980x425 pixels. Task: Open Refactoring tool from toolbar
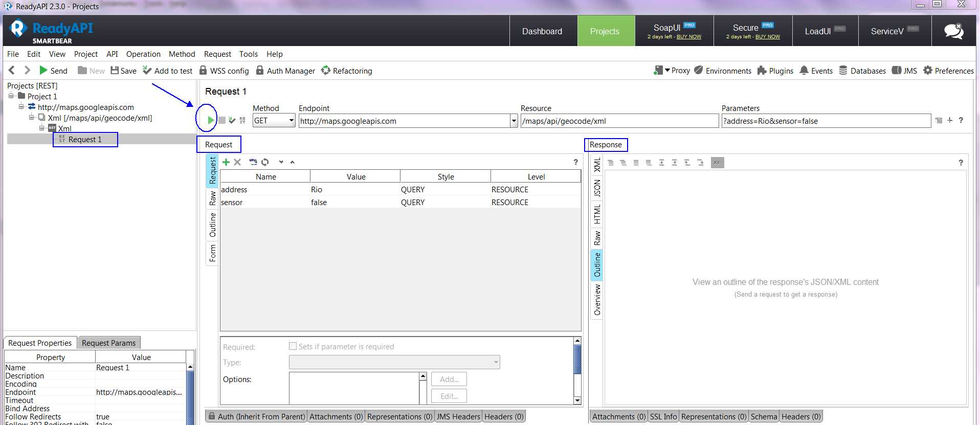346,71
